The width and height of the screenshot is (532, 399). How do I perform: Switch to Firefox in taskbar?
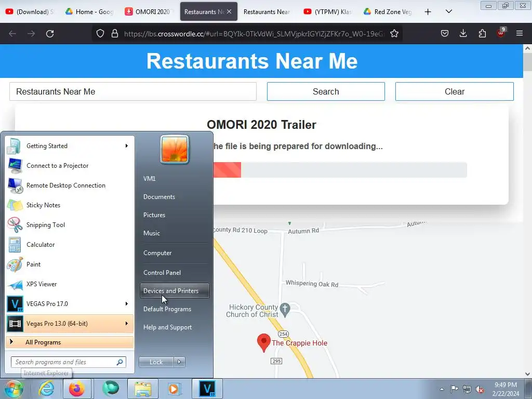coord(77,389)
